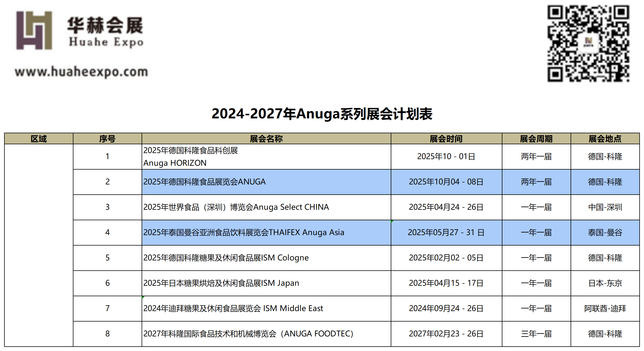Click 一年一届 in the ISM Cologne row
This screenshot has height=351, width=644.
click(536, 258)
